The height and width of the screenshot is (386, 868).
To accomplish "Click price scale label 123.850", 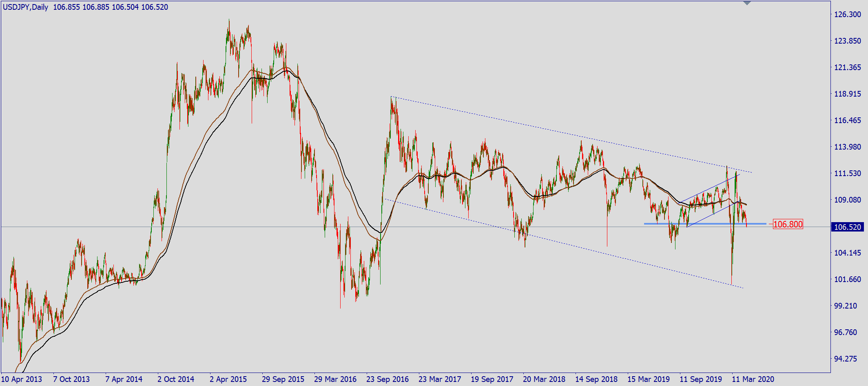I will click(848, 41).
